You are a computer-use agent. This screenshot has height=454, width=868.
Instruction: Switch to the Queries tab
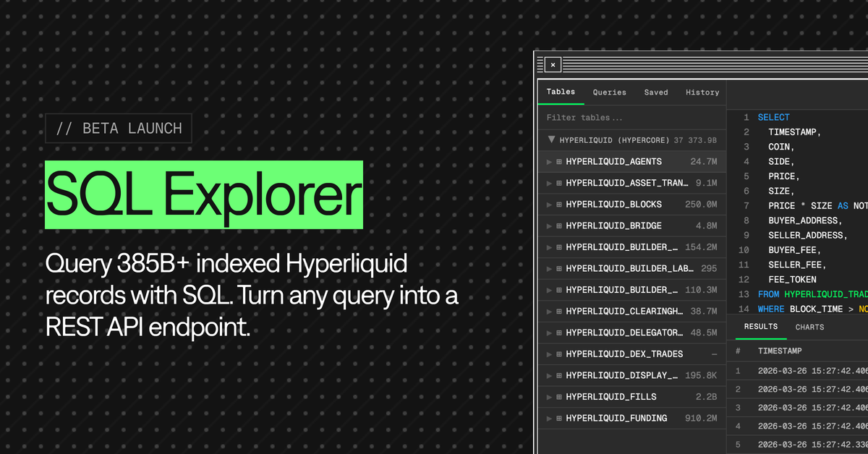[609, 92]
